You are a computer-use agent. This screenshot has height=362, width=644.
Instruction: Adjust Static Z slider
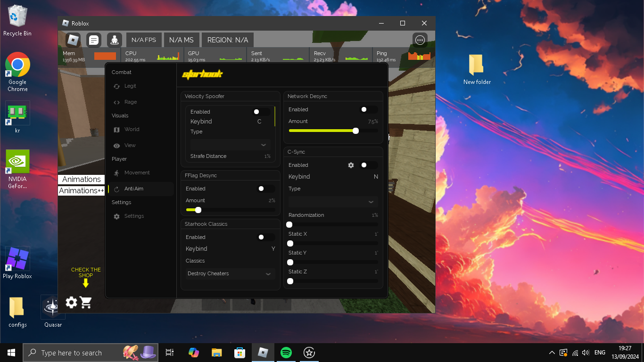pyautogui.click(x=333, y=281)
